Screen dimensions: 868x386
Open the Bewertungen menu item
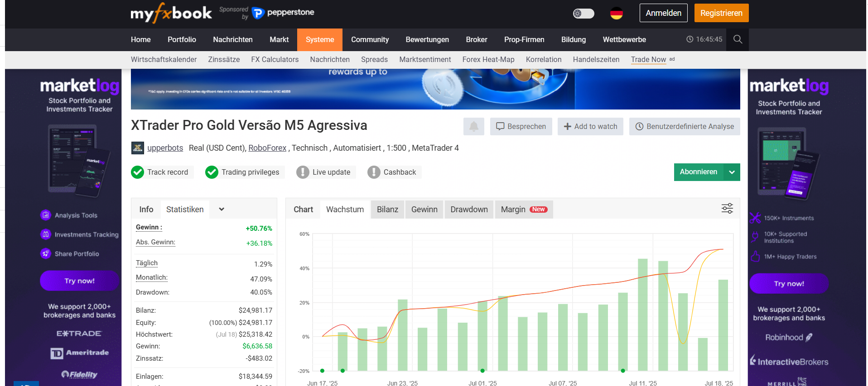tap(427, 39)
